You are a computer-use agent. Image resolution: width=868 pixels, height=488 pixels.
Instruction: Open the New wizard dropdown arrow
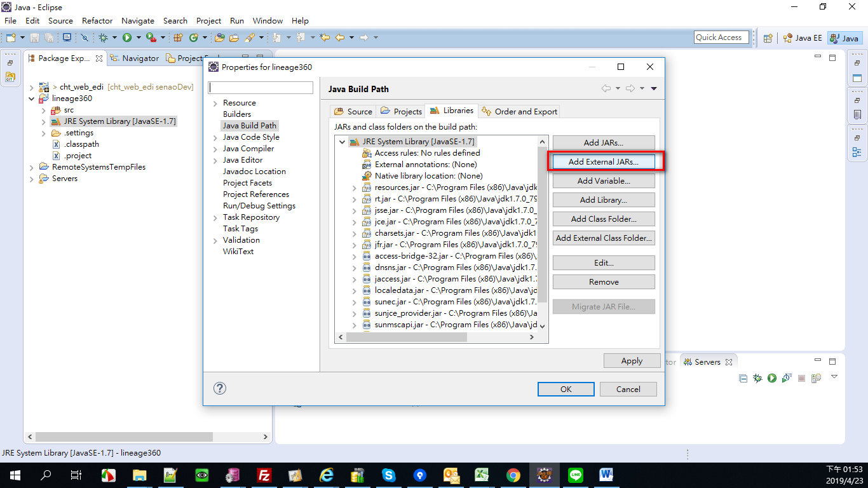click(22, 37)
